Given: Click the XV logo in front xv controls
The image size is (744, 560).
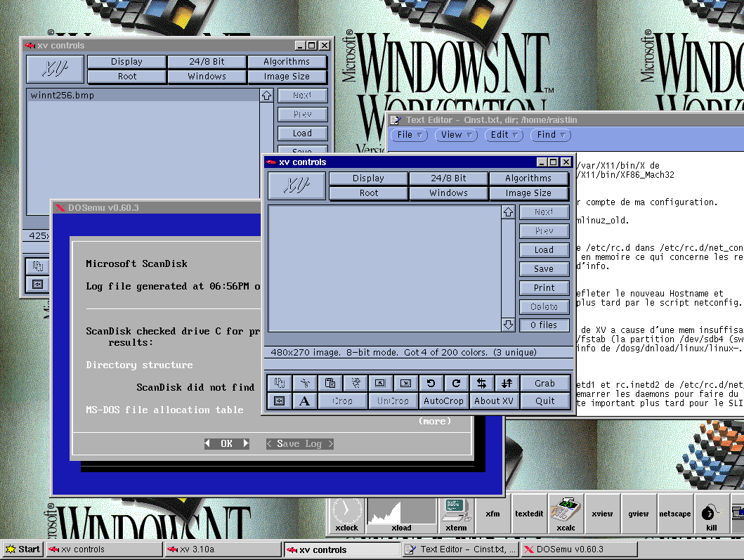Looking at the screenshot, I should click(297, 185).
